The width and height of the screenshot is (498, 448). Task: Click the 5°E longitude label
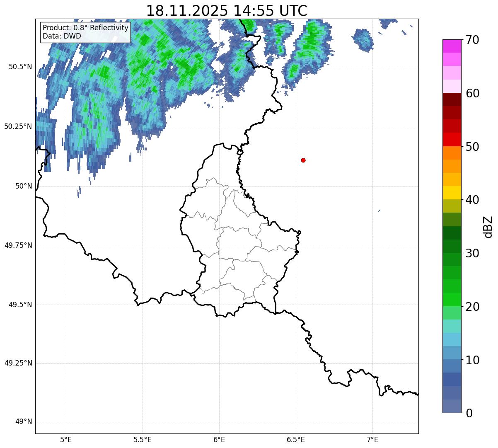click(x=66, y=439)
